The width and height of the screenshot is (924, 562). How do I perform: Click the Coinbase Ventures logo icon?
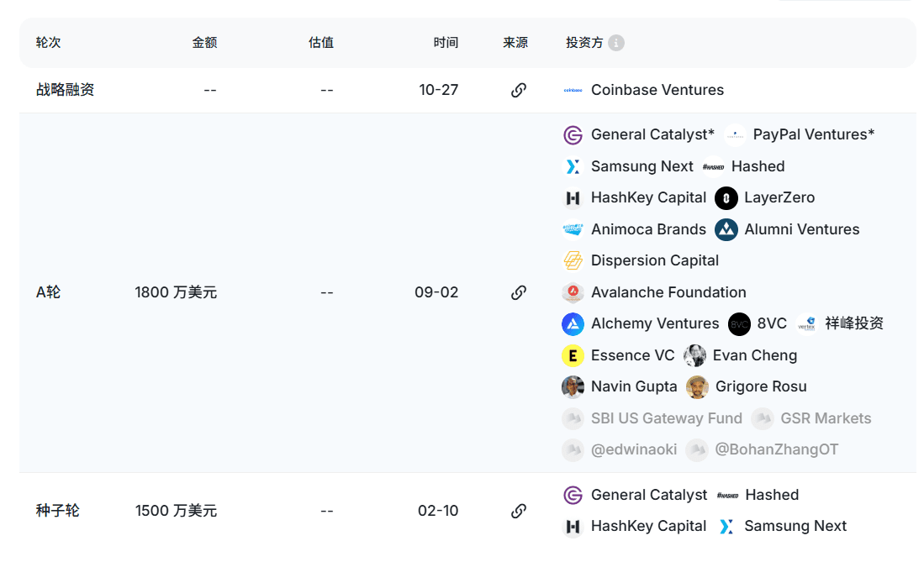point(573,90)
